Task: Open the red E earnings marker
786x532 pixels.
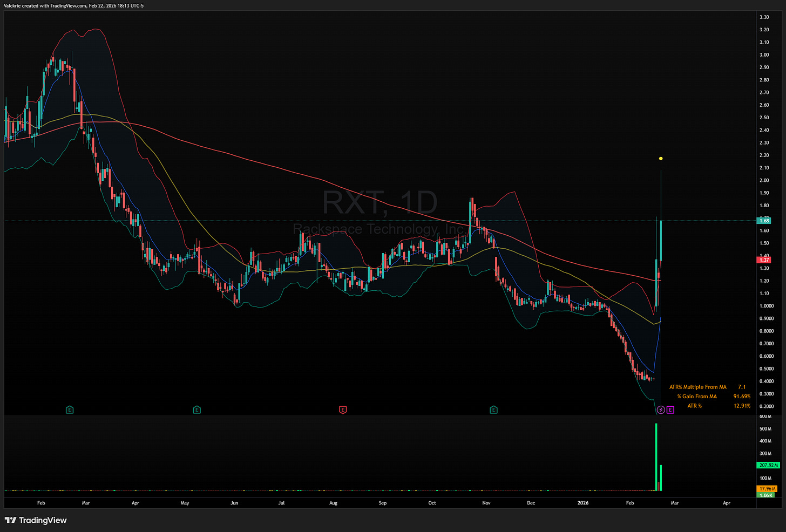Action: coord(343,410)
